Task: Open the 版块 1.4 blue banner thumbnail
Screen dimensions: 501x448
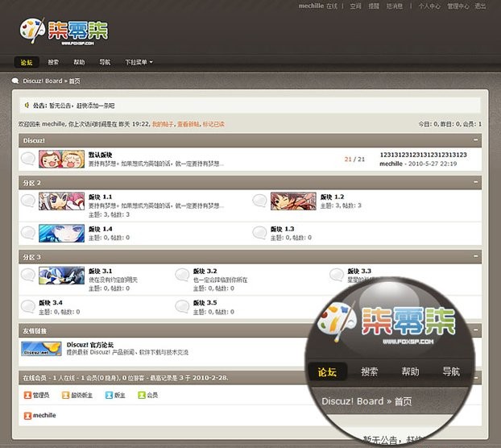Action: [62, 234]
